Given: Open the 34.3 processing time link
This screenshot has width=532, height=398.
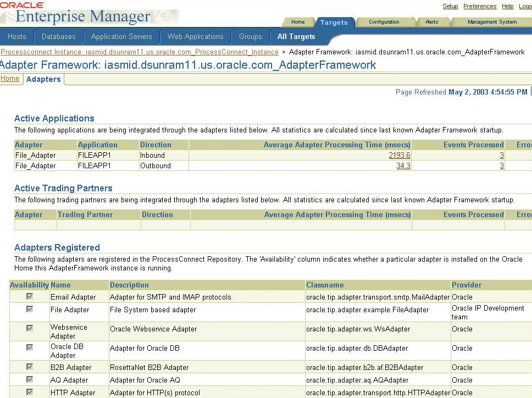Looking at the screenshot, I should pyautogui.click(x=403, y=165).
